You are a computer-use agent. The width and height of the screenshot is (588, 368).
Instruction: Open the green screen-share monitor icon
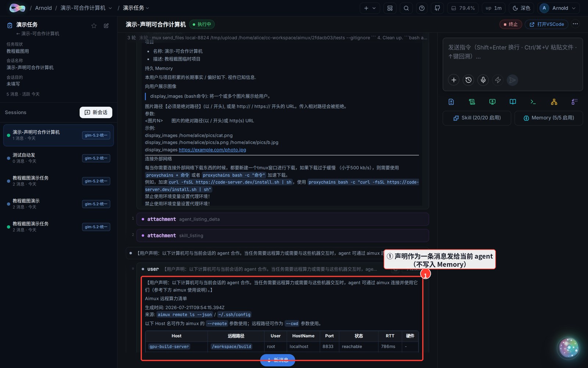pos(492,102)
